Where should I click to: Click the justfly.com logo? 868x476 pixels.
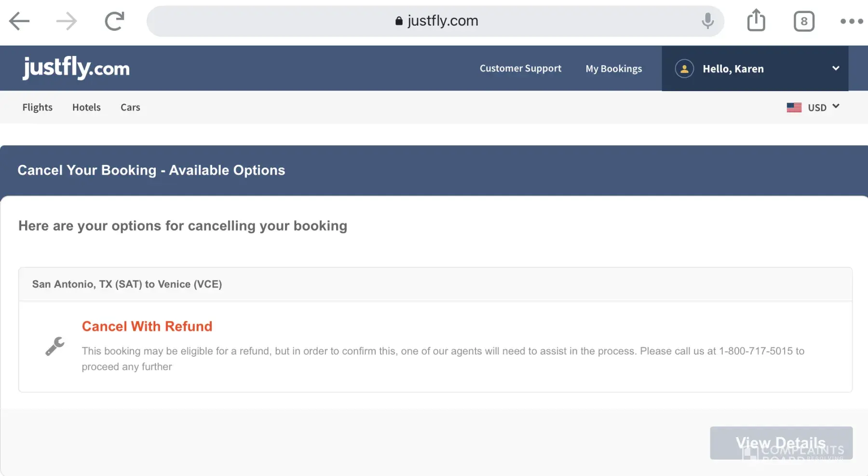point(76,68)
